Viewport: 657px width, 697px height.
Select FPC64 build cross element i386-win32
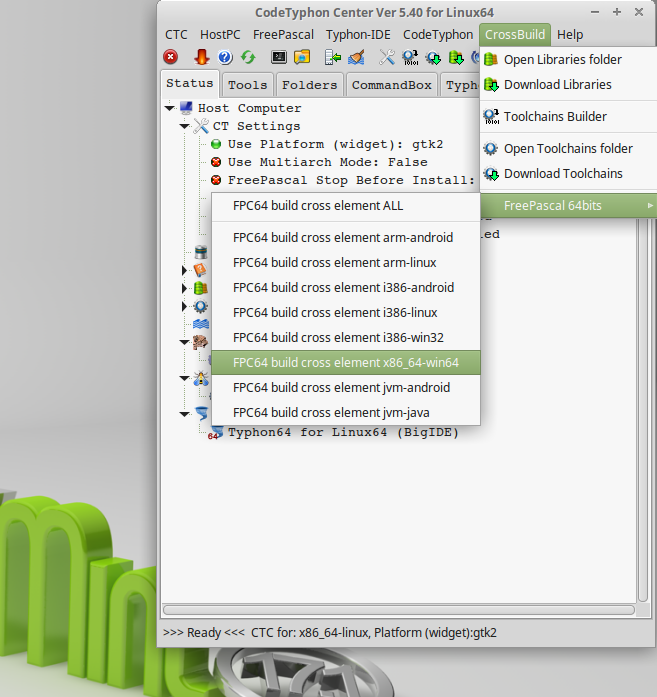[346, 337]
